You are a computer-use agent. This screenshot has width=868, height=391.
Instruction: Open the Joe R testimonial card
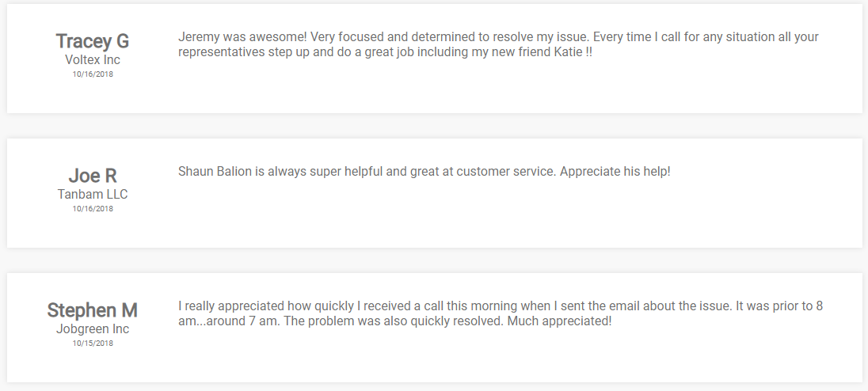[x=435, y=193]
